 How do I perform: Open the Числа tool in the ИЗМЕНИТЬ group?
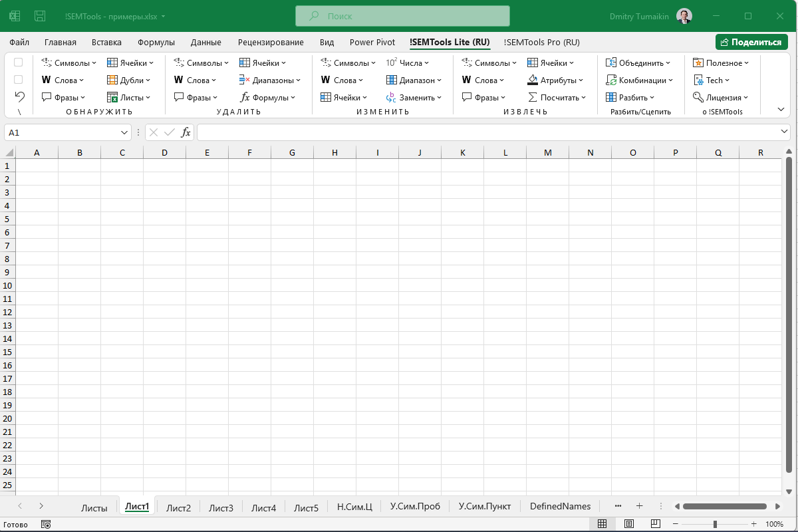pyautogui.click(x=407, y=63)
